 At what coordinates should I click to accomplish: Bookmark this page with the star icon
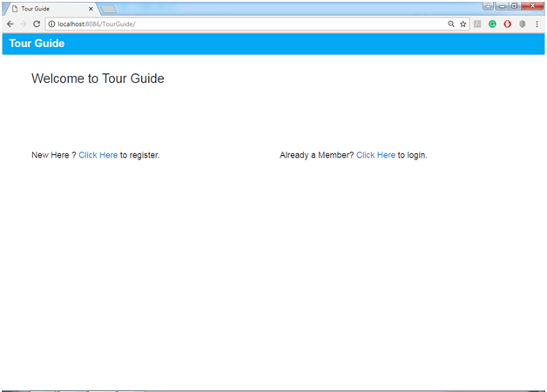(x=463, y=24)
